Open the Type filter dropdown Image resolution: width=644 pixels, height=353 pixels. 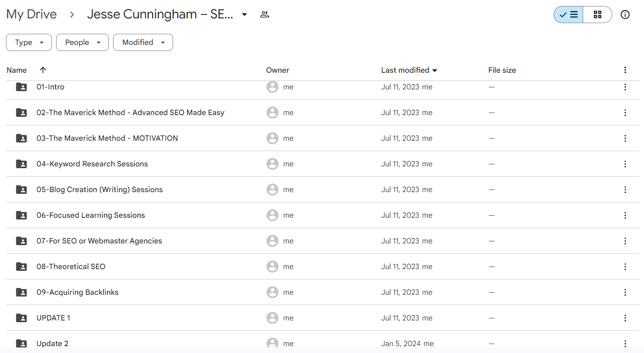pos(29,42)
